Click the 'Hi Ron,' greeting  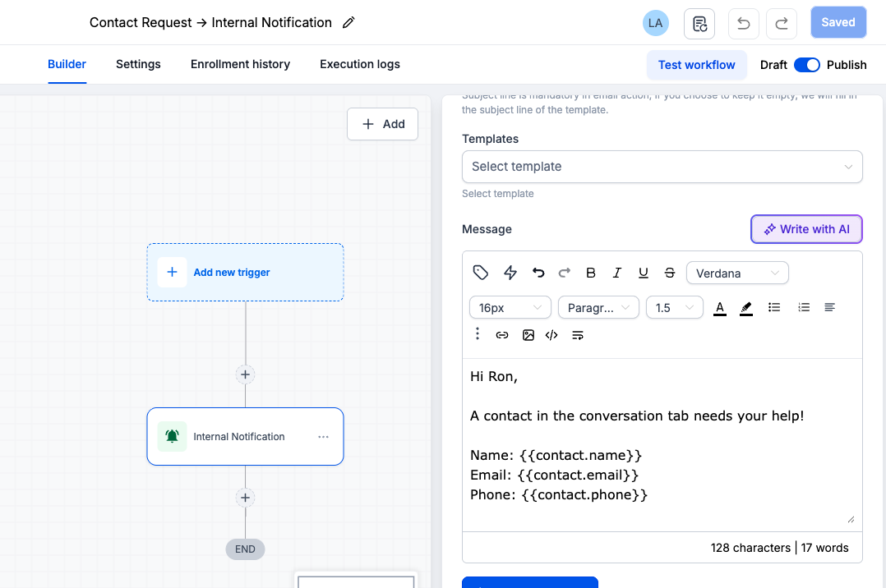click(x=494, y=377)
